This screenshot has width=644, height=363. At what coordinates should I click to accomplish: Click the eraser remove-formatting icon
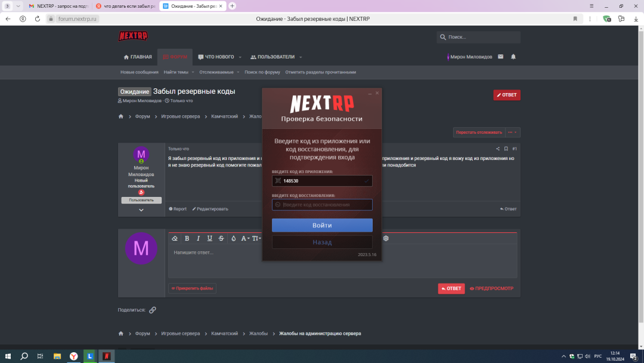(175, 238)
